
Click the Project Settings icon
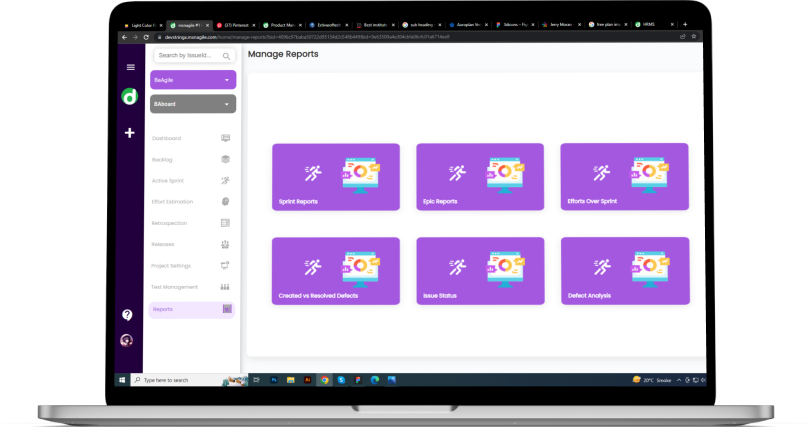tap(225, 266)
